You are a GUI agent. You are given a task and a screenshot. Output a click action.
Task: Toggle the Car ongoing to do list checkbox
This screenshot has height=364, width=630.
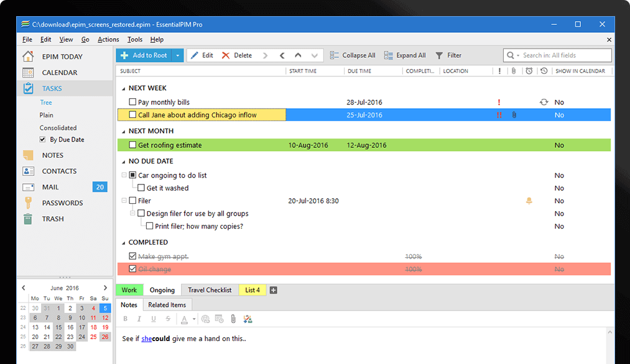(x=132, y=175)
